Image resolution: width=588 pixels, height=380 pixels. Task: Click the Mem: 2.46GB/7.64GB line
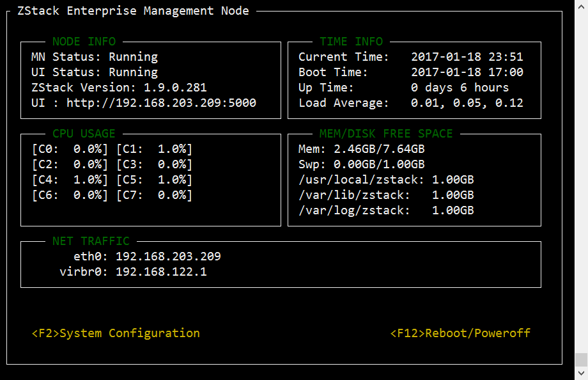(362, 149)
